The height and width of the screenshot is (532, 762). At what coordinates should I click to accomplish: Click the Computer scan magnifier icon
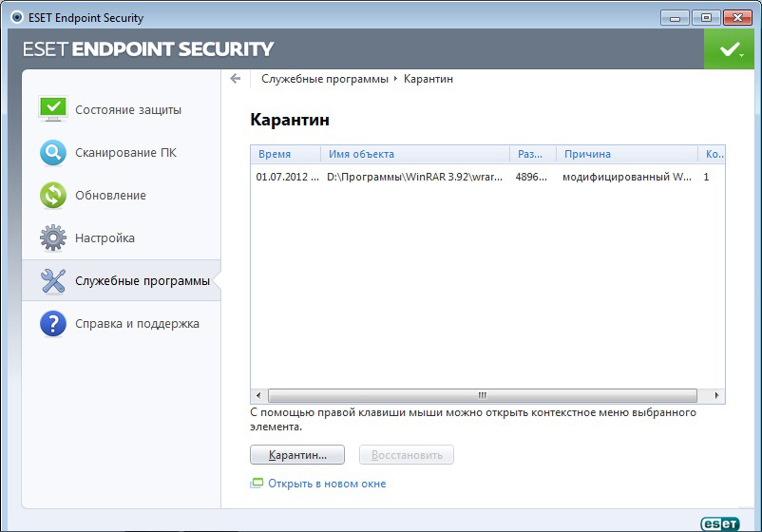point(53,152)
